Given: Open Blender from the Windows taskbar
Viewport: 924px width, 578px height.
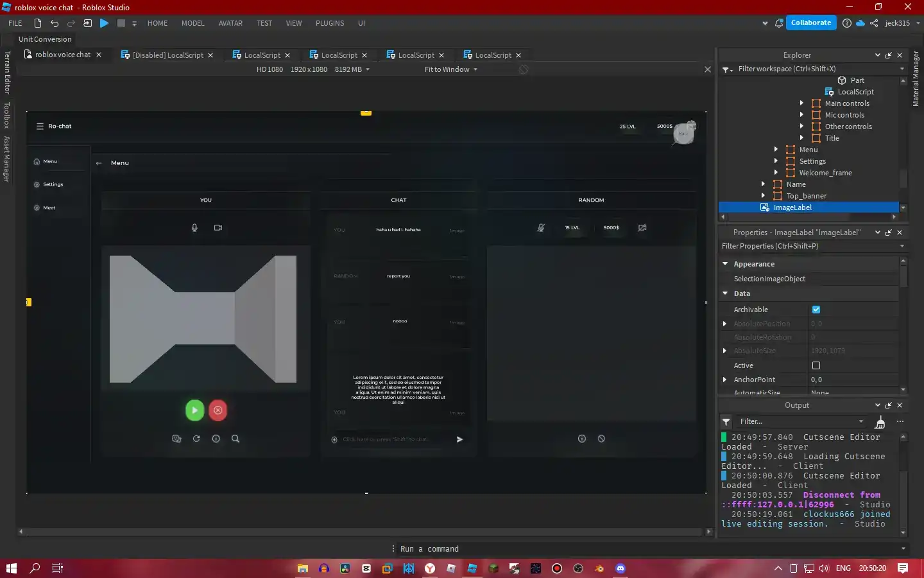Looking at the screenshot, I should 599,568.
